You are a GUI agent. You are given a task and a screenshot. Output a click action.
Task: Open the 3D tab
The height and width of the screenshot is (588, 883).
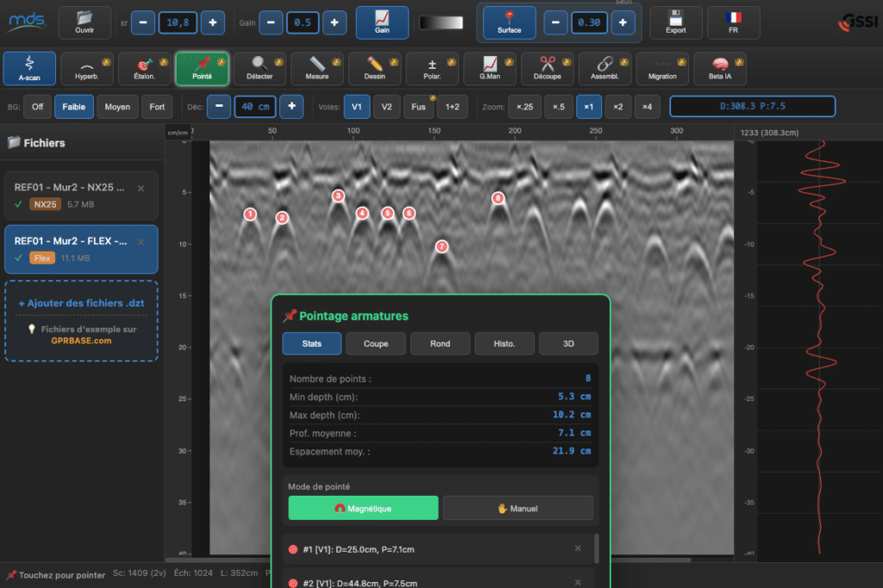pyautogui.click(x=568, y=343)
